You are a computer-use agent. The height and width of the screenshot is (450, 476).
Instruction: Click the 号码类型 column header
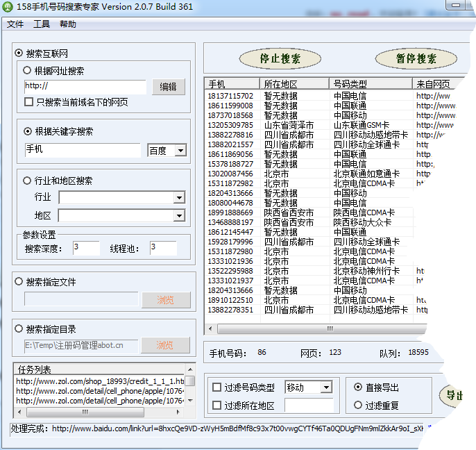pyautogui.click(x=371, y=83)
